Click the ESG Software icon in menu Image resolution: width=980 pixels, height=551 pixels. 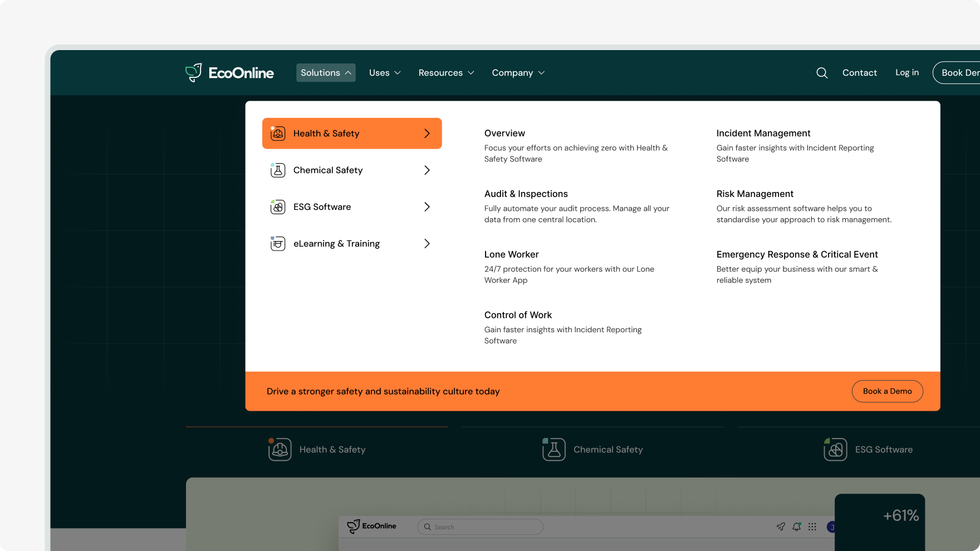pos(278,207)
